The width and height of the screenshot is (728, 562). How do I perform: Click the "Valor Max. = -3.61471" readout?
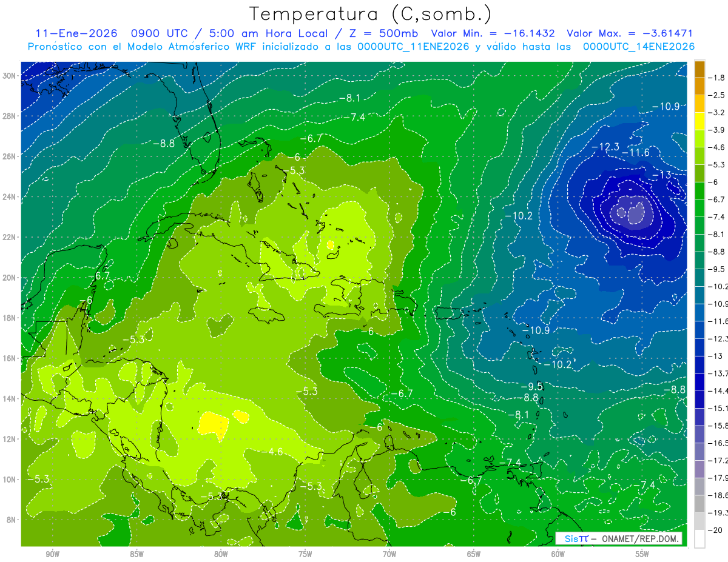click(x=629, y=33)
